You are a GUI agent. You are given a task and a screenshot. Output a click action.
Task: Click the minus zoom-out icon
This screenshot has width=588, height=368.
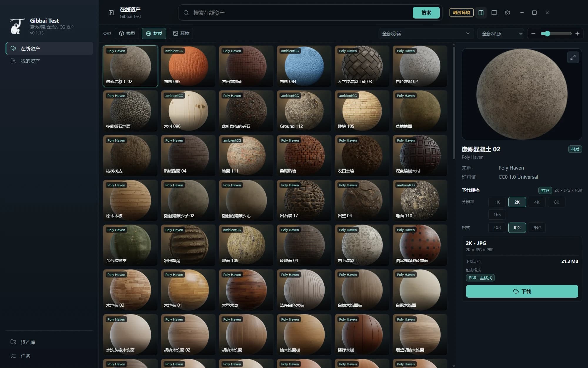533,34
